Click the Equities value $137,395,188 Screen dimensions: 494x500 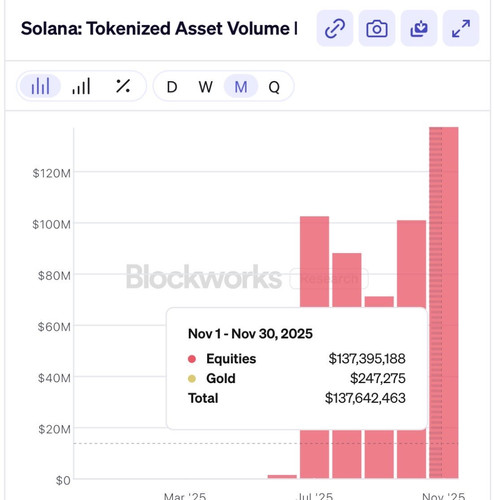click(x=367, y=359)
